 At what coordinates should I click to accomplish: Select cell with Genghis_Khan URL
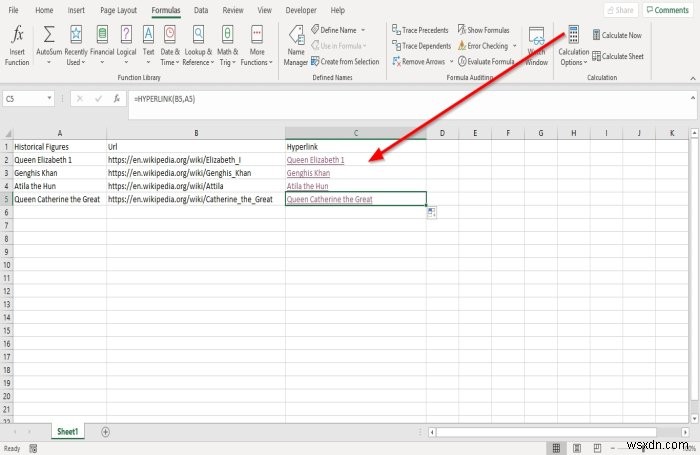(x=196, y=173)
